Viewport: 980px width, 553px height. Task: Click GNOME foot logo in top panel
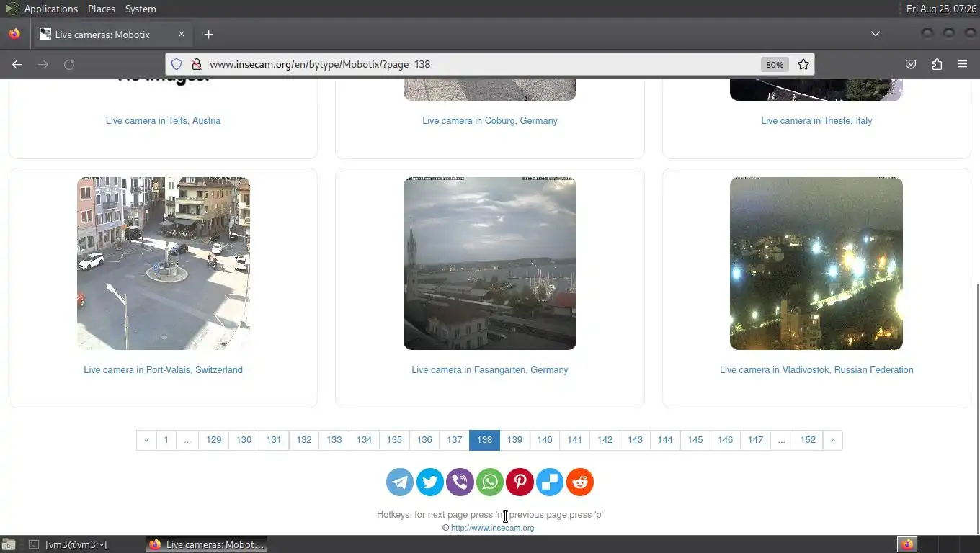[x=12, y=9]
